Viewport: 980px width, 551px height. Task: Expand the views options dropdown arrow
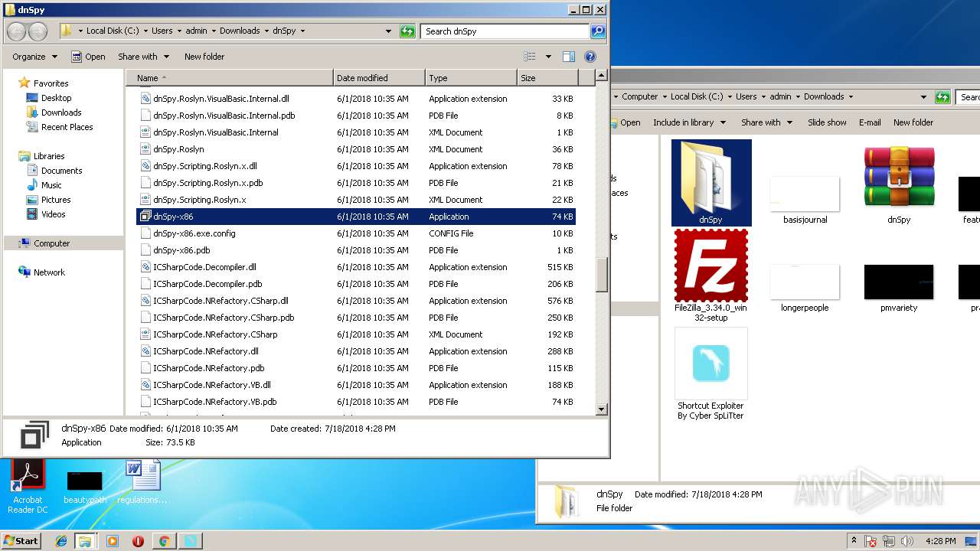point(548,57)
